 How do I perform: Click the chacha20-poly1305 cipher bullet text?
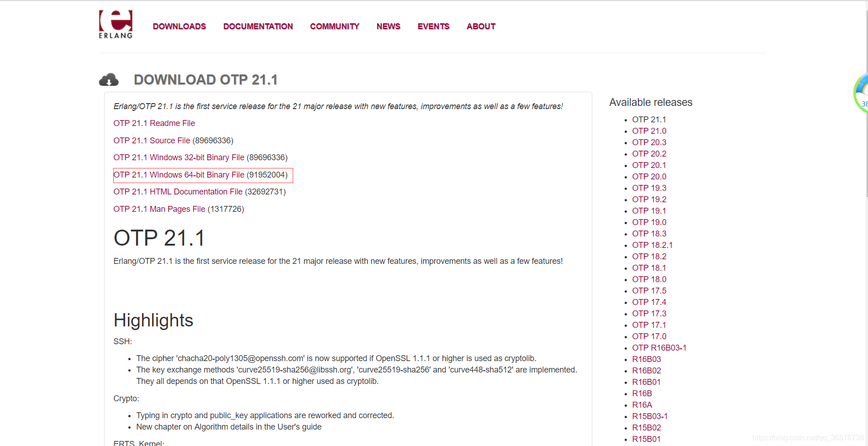click(336, 358)
